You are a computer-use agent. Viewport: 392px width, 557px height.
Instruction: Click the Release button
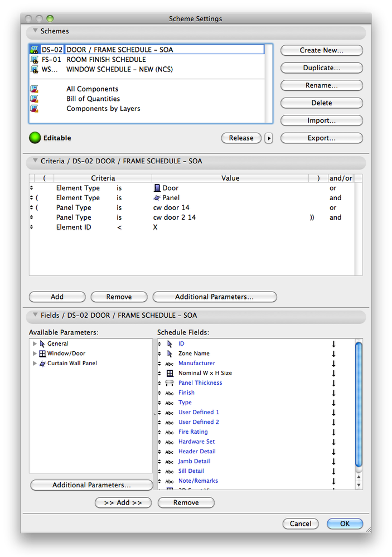241,138
